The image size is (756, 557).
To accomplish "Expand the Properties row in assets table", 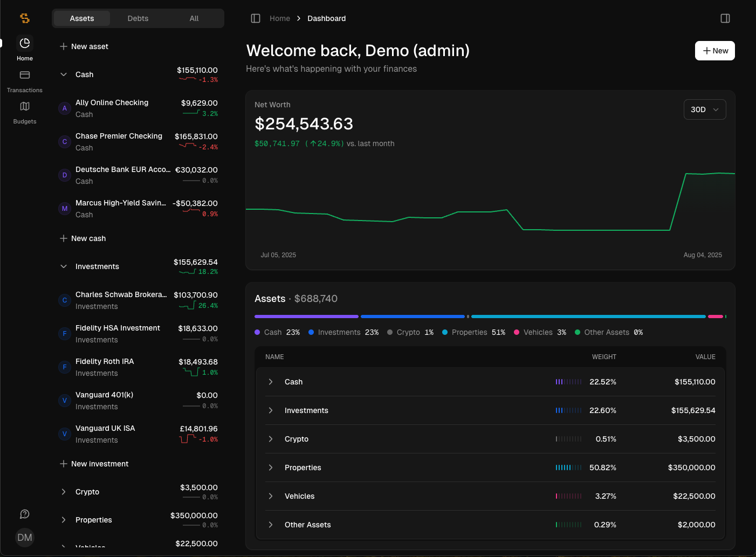I will click(491, 467).
